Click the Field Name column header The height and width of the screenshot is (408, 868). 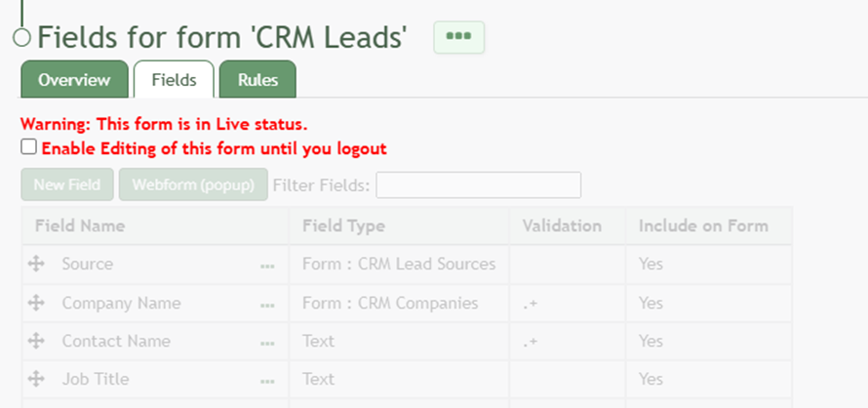click(x=80, y=226)
